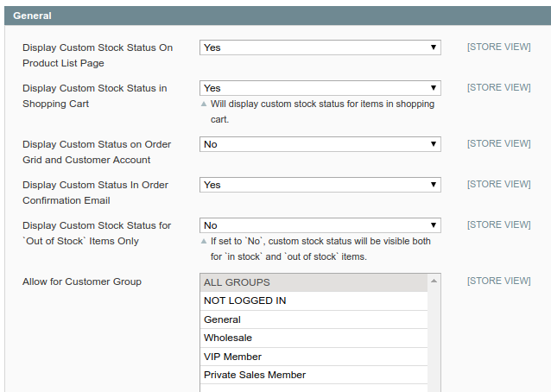
Task: Open Display Custom Stock Status On Product List dropdown
Action: tap(320, 47)
